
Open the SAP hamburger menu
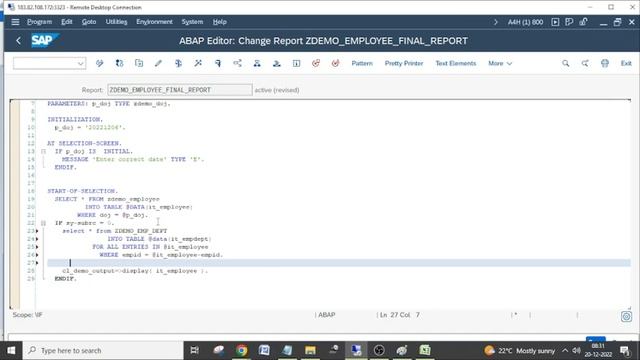[15, 22]
